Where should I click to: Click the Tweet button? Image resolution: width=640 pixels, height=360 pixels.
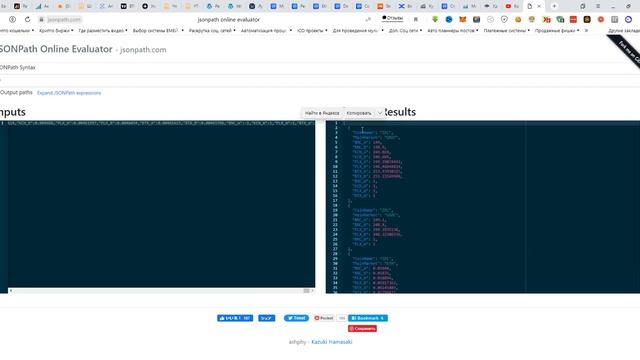tap(296, 318)
